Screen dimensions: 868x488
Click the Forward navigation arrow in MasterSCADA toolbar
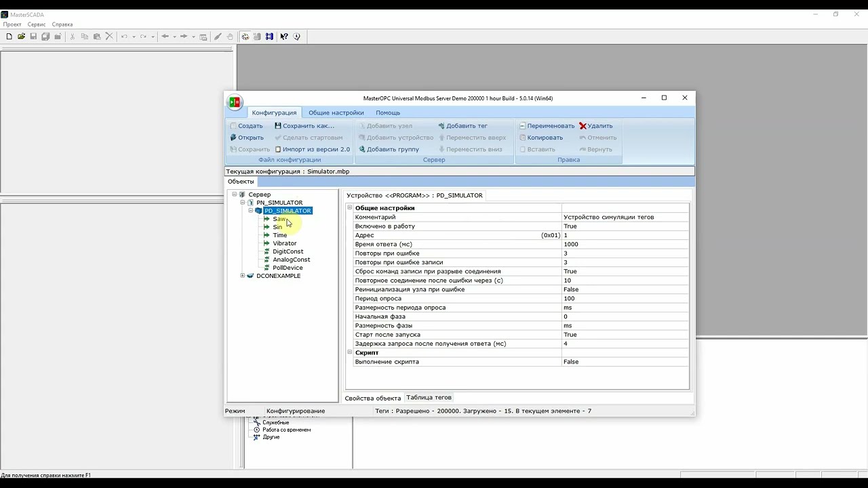(x=184, y=37)
